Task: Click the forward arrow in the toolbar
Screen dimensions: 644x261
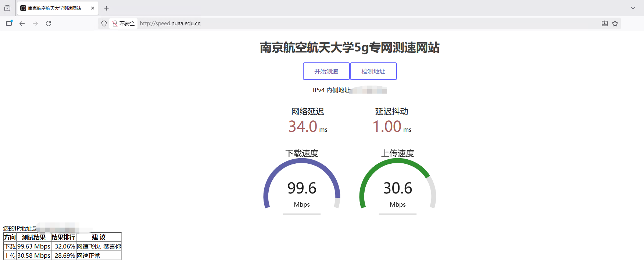Action: tap(35, 23)
